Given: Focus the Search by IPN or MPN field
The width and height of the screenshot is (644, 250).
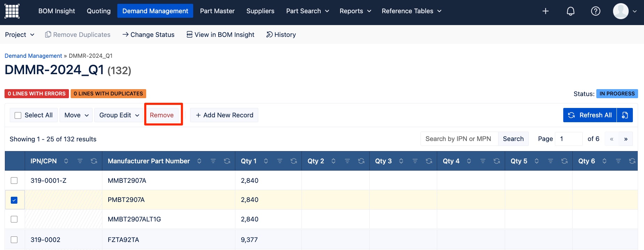Looking at the screenshot, I should (x=460, y=139).
